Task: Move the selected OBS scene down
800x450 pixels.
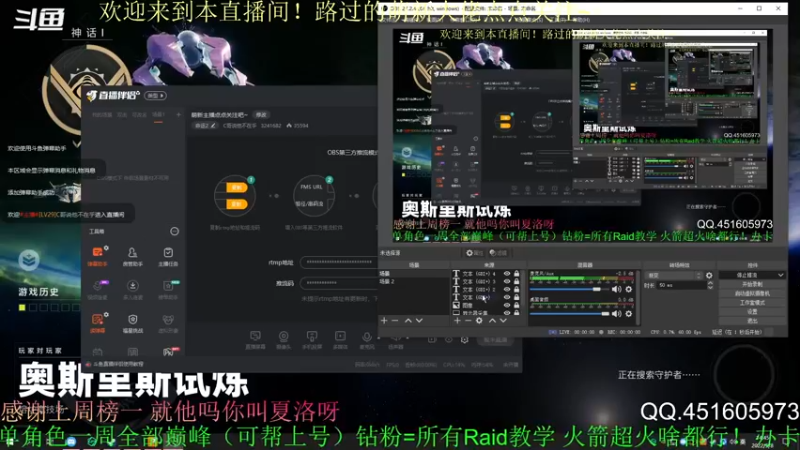Action: tap(419, 320)
